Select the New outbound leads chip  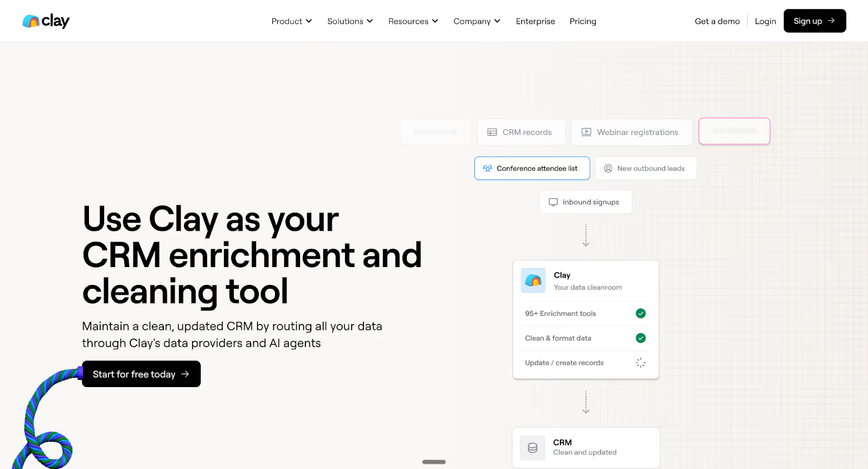pos(646,168)
